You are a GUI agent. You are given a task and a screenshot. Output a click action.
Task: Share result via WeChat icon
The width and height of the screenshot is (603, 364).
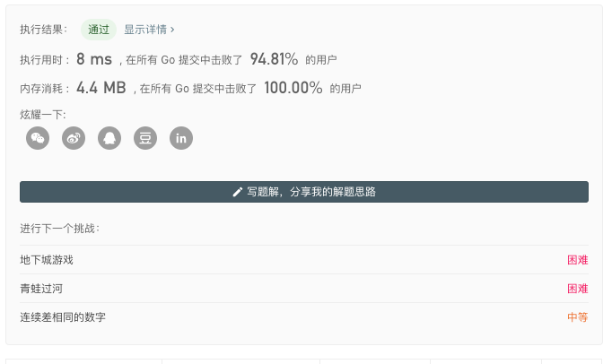point(38,138)
